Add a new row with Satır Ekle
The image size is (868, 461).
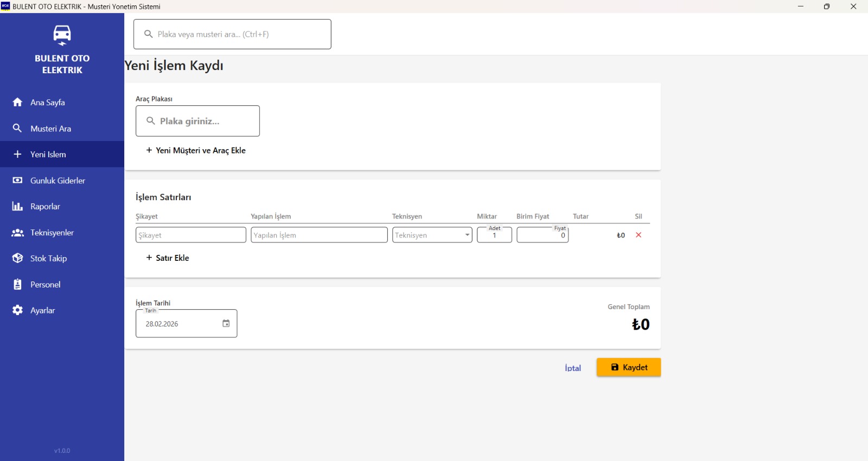point(168,258)
